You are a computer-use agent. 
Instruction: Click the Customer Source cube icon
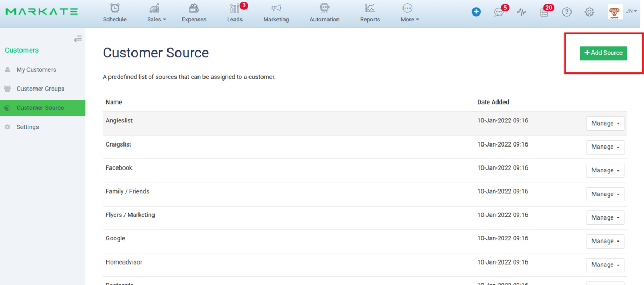coord(8,108)
